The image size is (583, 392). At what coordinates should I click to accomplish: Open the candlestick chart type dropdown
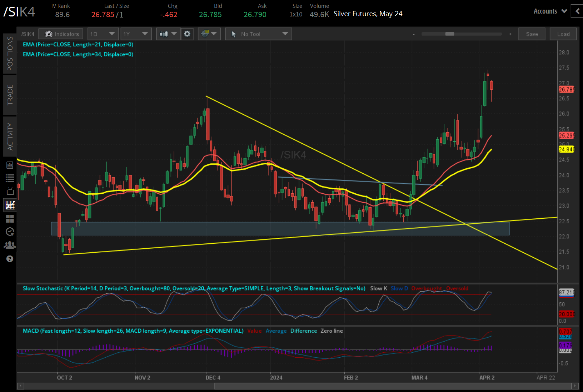[x=168, y=34]
